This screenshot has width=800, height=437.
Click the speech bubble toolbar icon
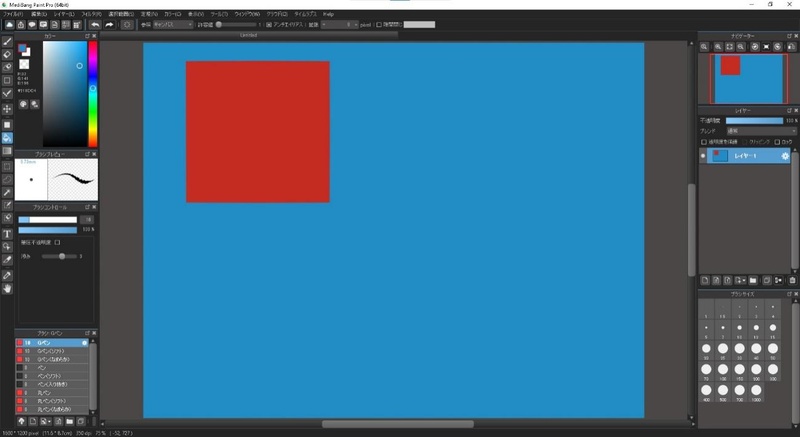tap(32, 24)
